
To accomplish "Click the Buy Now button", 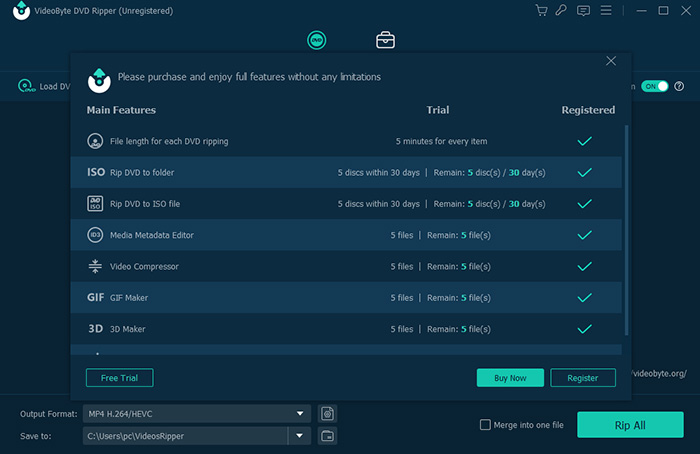I will point(510,378).
